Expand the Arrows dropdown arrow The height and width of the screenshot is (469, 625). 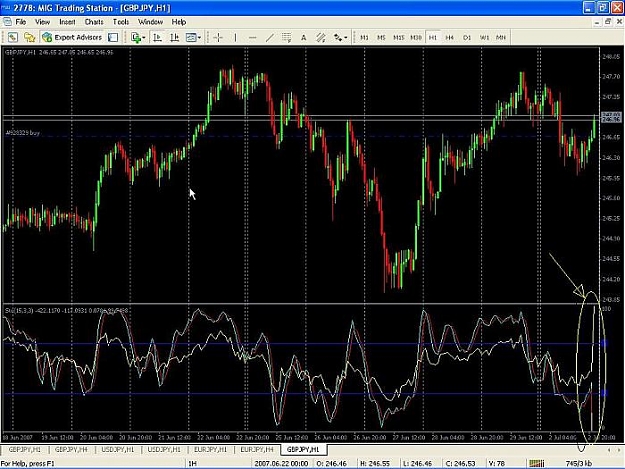346,38
